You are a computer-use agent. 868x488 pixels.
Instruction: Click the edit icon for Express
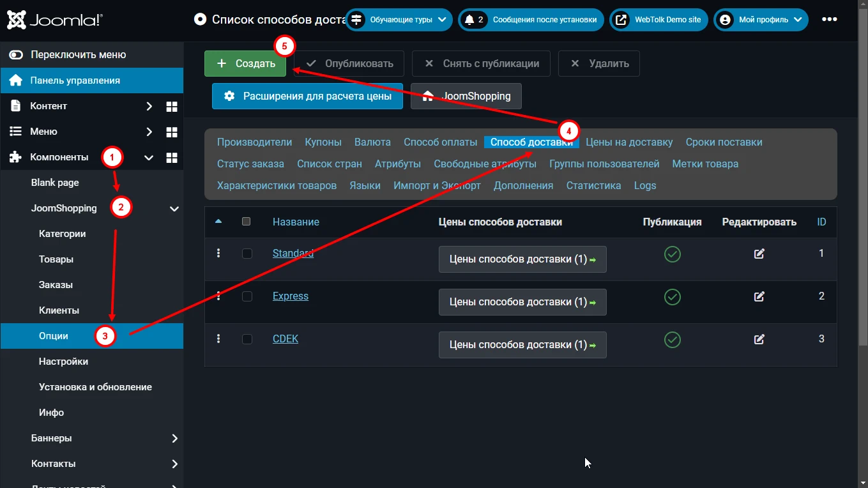click(759, 296)
